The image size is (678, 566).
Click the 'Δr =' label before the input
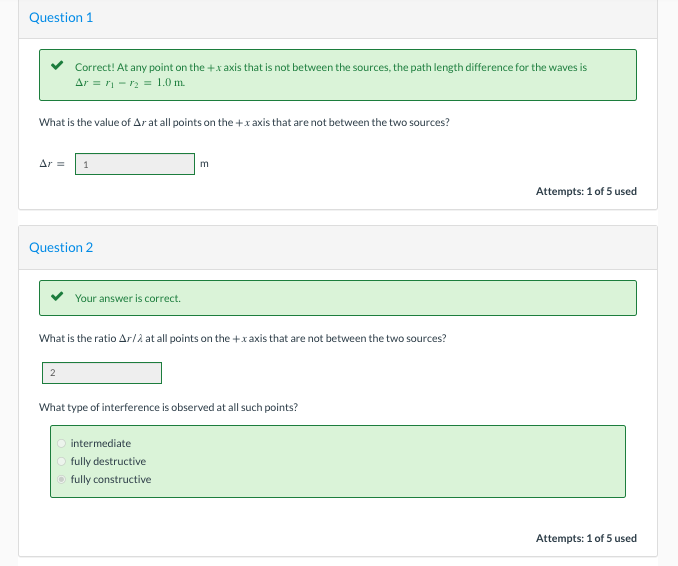click(52, 163)
